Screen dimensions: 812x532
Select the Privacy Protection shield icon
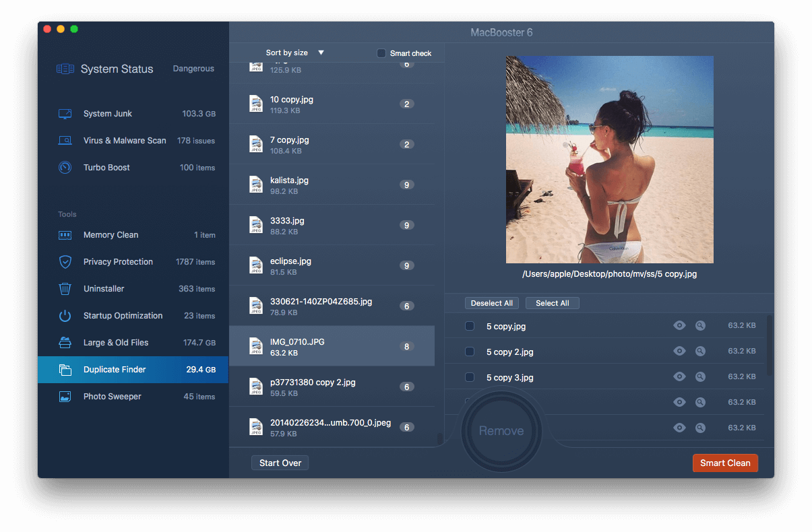(65, 262)
